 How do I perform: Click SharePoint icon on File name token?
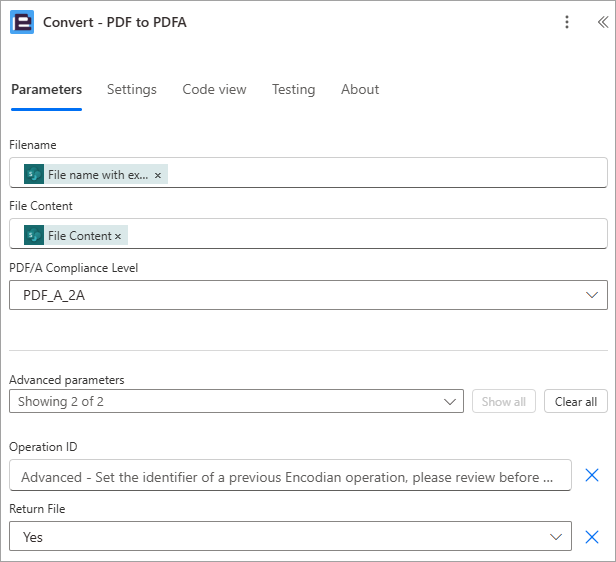coord(34,174)
